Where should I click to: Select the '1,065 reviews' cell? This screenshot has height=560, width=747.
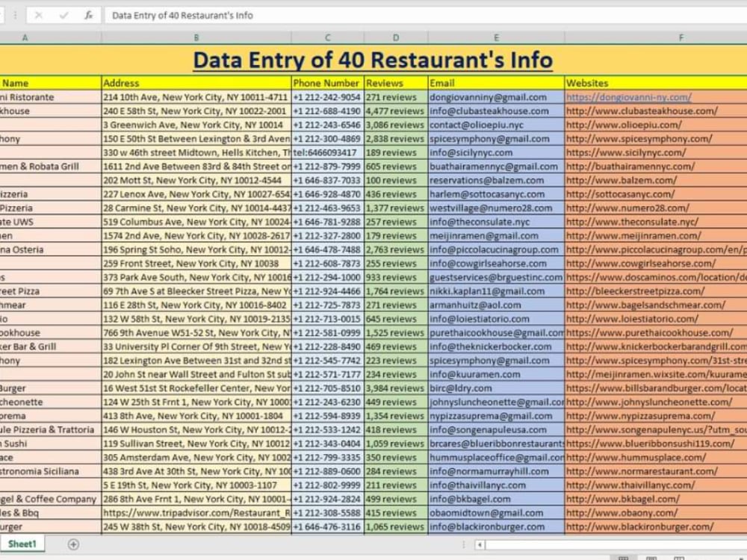396,526
